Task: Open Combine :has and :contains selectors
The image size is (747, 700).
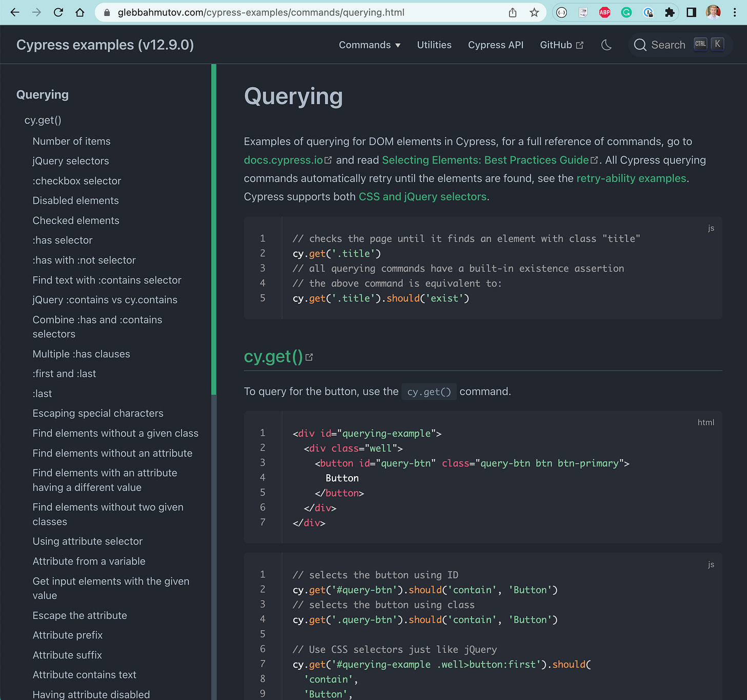Action: (97, 327)
